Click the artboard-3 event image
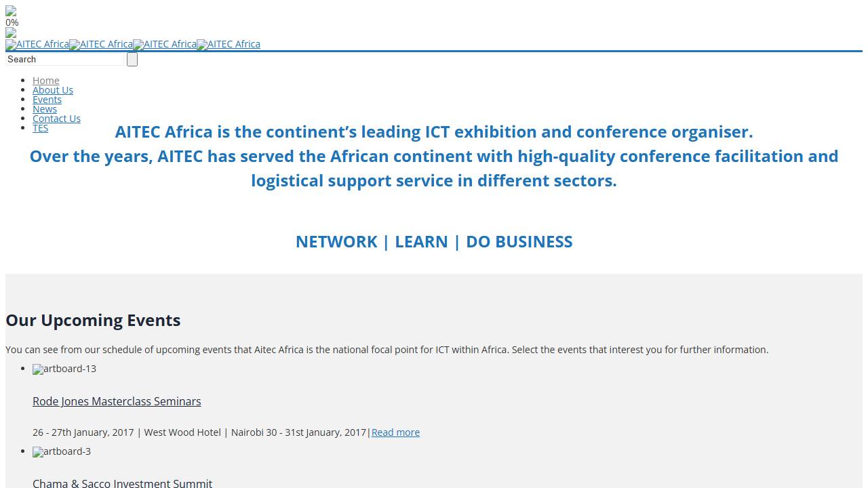Screen dimensions: 868x488 [62, 452]
